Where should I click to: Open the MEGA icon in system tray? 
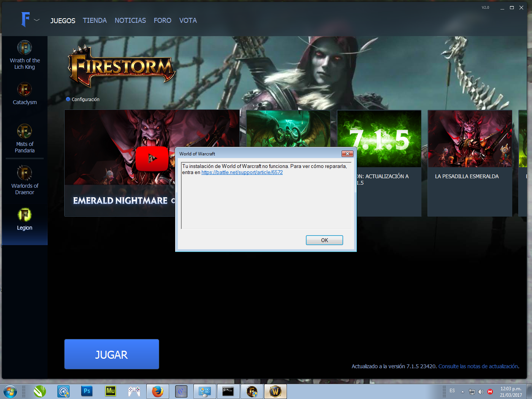pos(490,392)
